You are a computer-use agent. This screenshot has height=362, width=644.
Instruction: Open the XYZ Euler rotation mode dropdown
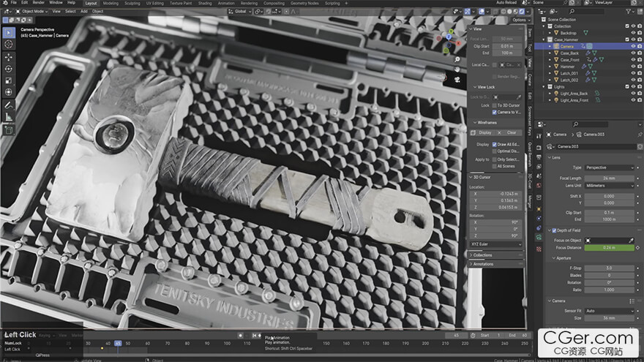coord(495,244)
